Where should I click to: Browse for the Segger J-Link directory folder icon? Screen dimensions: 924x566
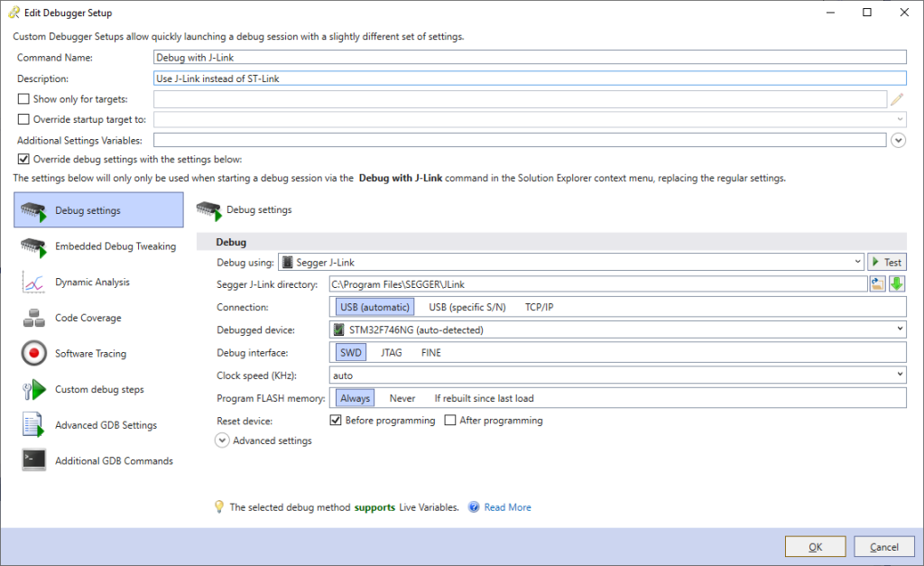(x=877, y=284)
